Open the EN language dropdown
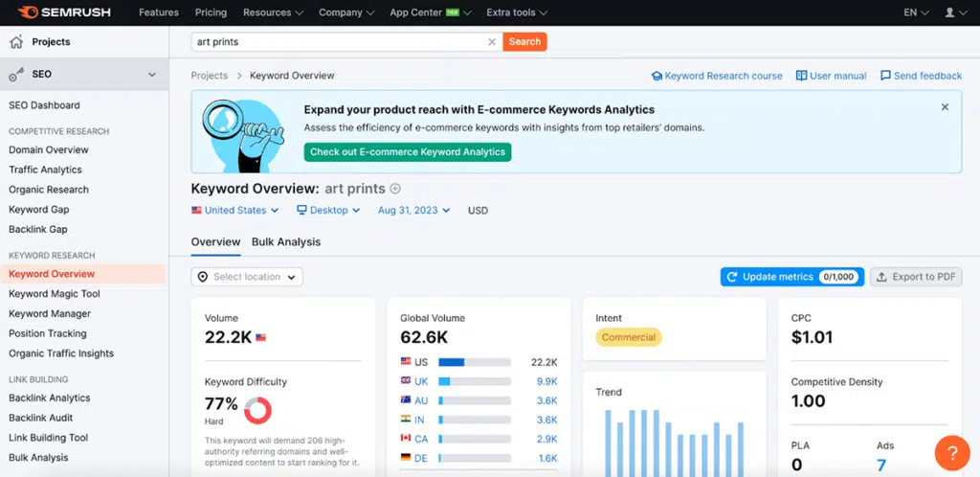This screenshot has width=980, height=477. 916,12
